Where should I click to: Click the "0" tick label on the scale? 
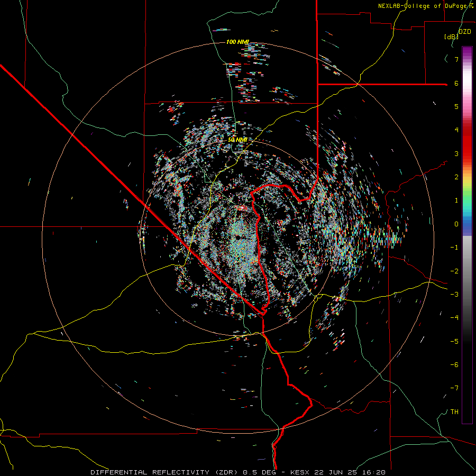coord(456,224)
